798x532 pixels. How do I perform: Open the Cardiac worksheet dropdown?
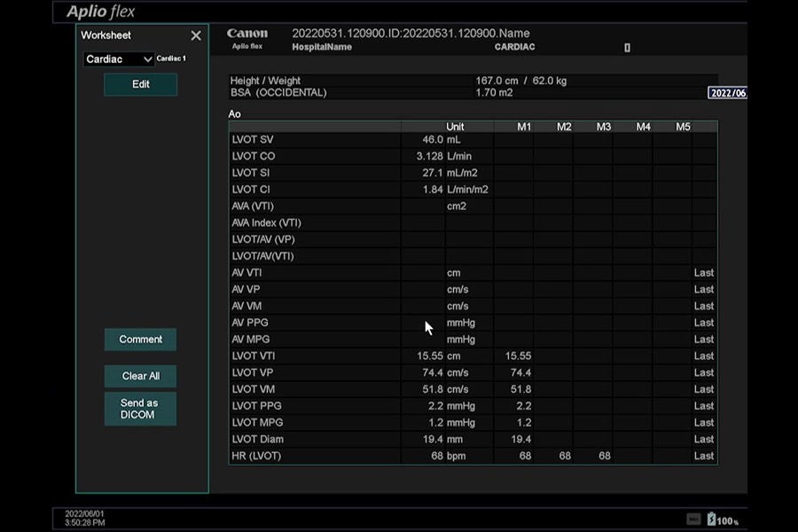(x=118, y=59)
